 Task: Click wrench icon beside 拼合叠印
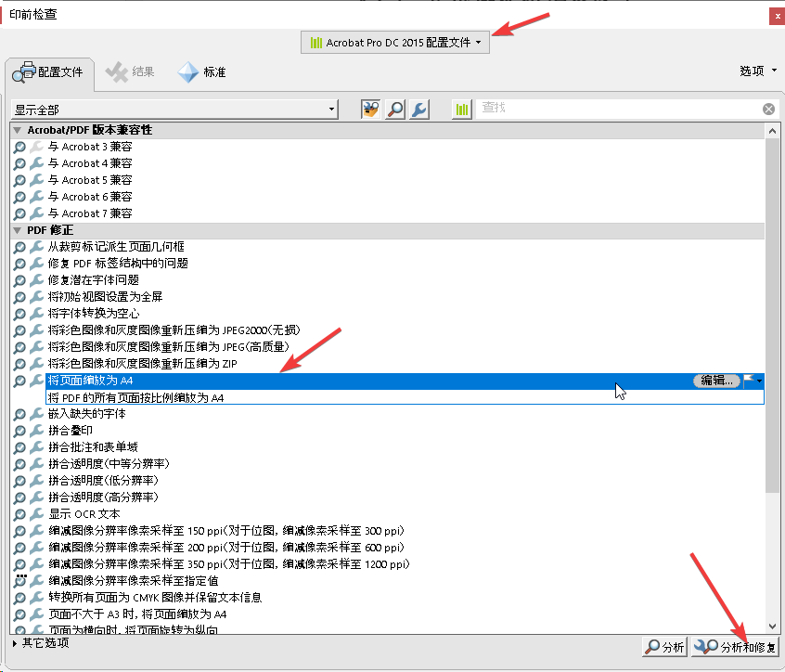36,431
